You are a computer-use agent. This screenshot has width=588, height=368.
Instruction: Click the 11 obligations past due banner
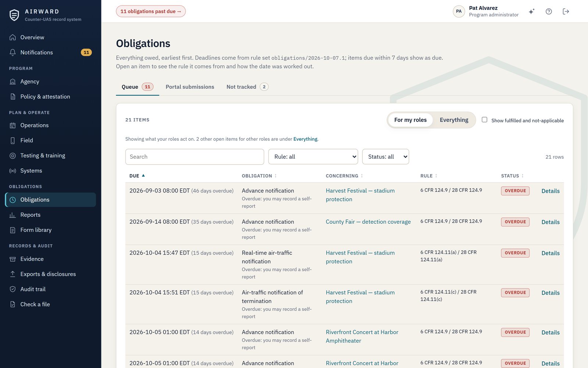pyautogui.click(x=151, y=11)
